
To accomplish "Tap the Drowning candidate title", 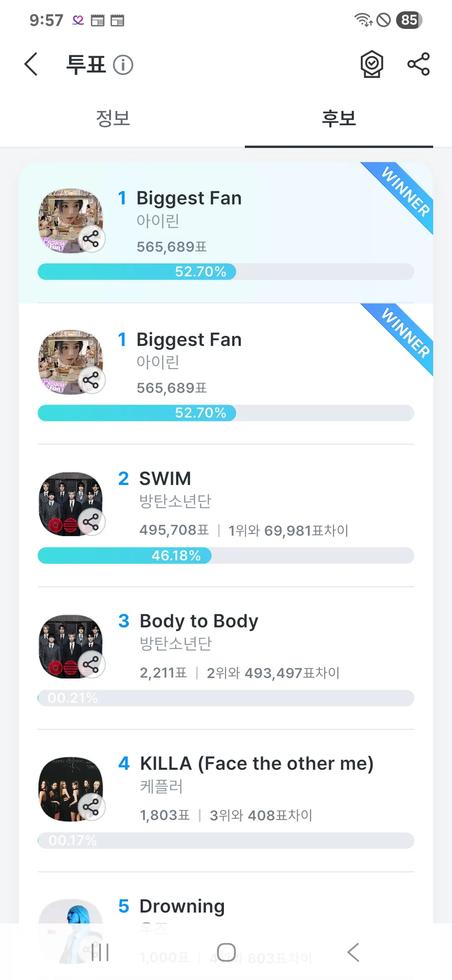I will coord(182,906).
